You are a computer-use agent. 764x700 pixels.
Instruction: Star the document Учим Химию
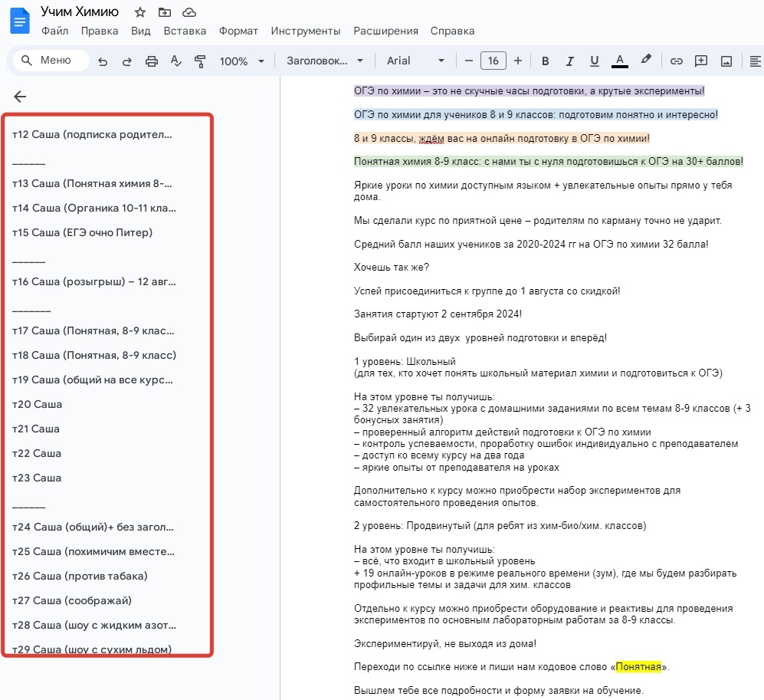[140, 12]
